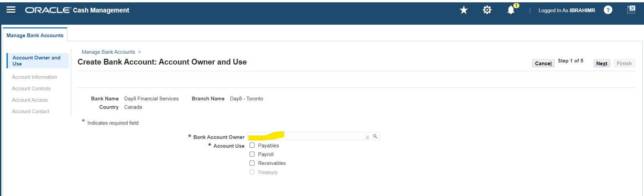Image resolution: width=644 pixels, height=196 pixels.
Task: Open the Account Controls step
Action: point(31,89)
